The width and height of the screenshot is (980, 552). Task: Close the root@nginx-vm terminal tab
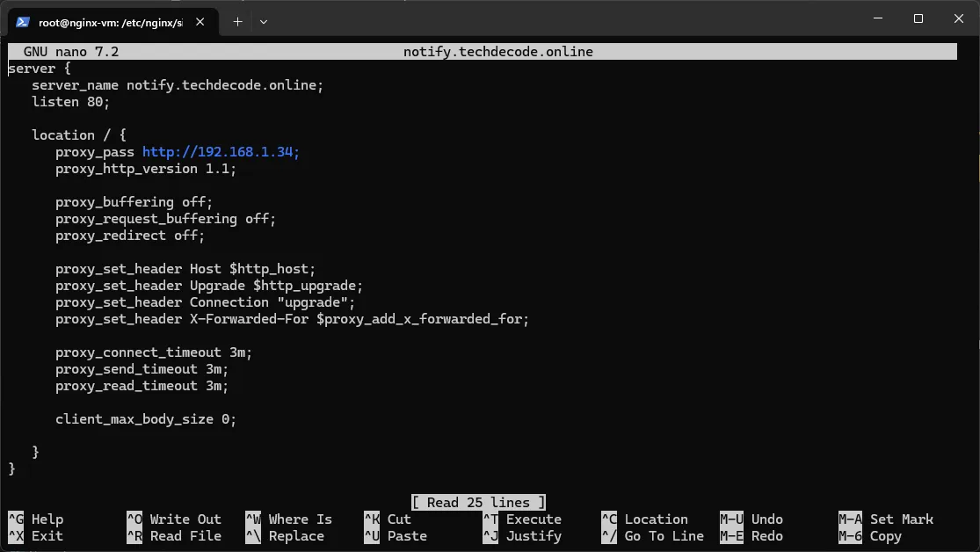pyautogui.click(x=200, y=22)
